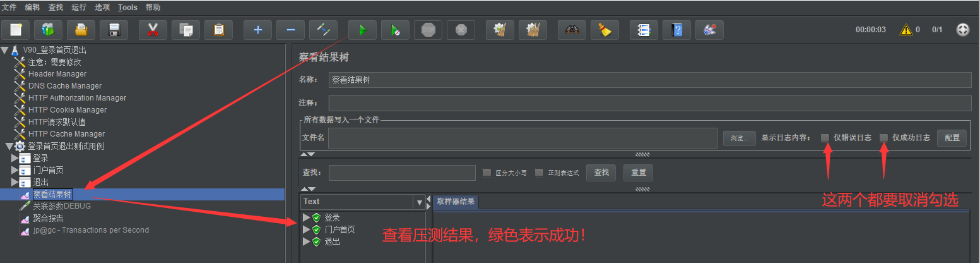Select the 取样器结果 tab

(456, 202)
